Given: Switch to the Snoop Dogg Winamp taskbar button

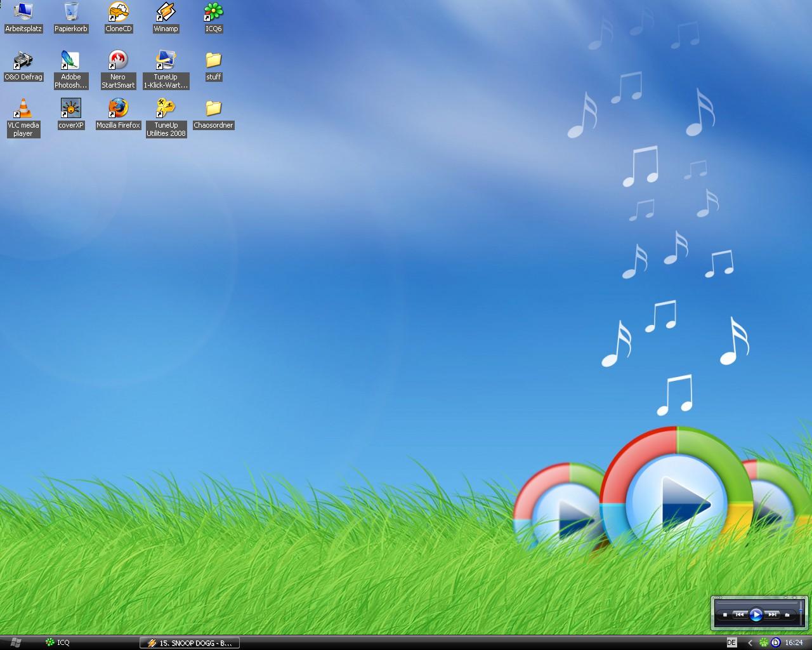Looking at the screenshot, I should [x=190, y=642].
